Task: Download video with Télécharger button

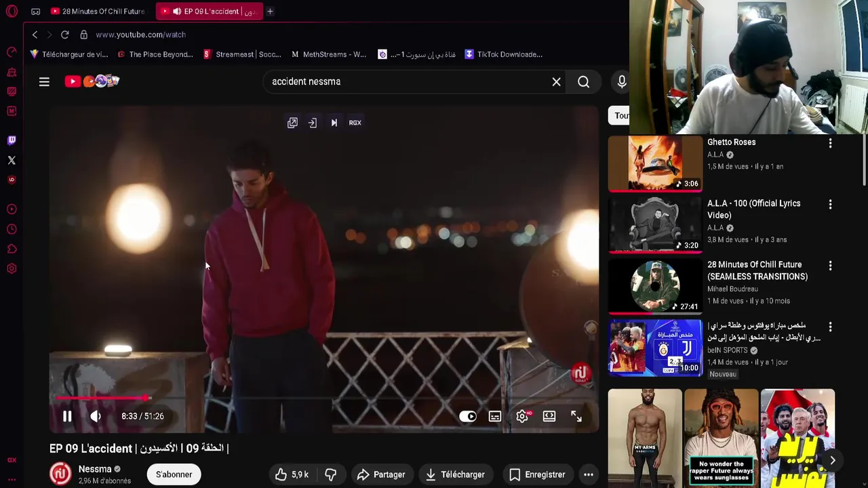Action: [x=455, y=474]
